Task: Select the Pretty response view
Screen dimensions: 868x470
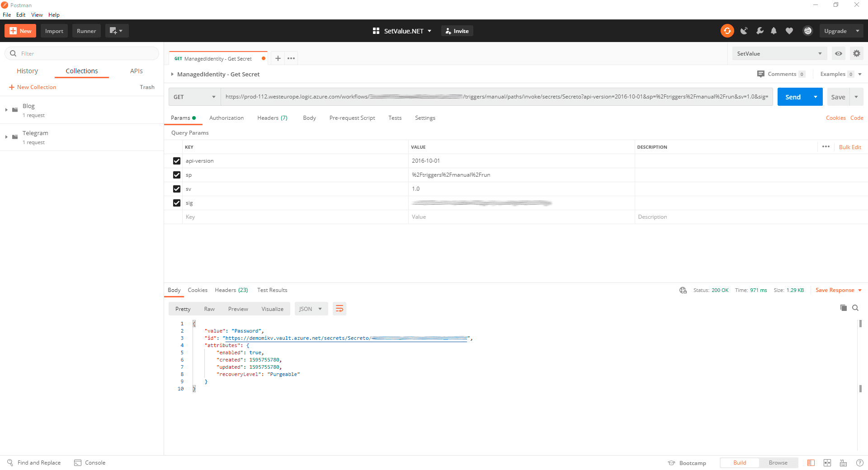Action: pos(183,309)
